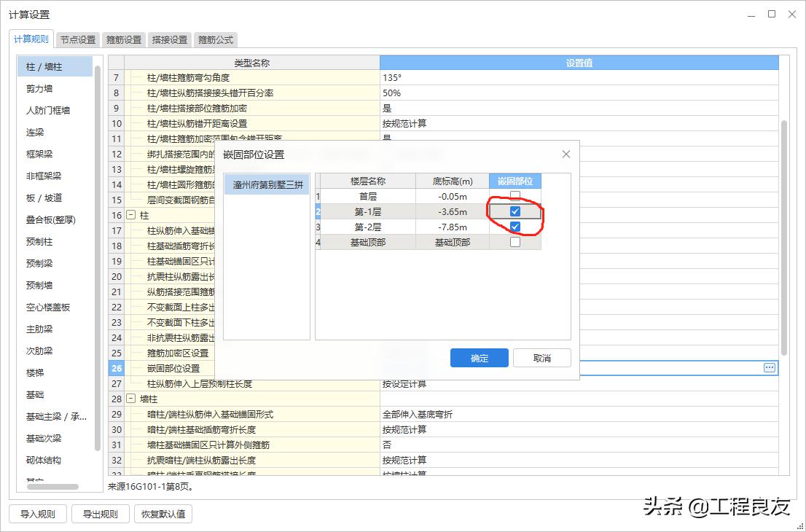Screen dimensions: 806x532
Task: Click the 导出规则 button
Action: coord(100,514)
